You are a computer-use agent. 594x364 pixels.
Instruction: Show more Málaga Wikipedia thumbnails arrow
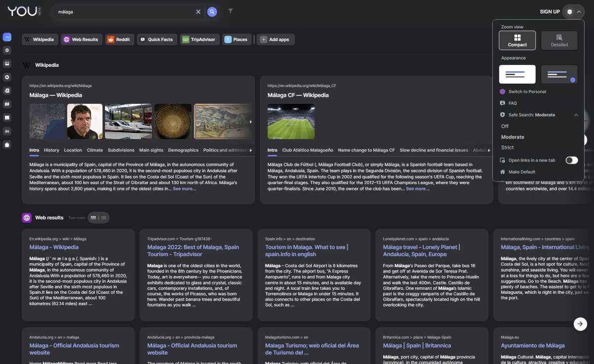(x=250, y=122)
